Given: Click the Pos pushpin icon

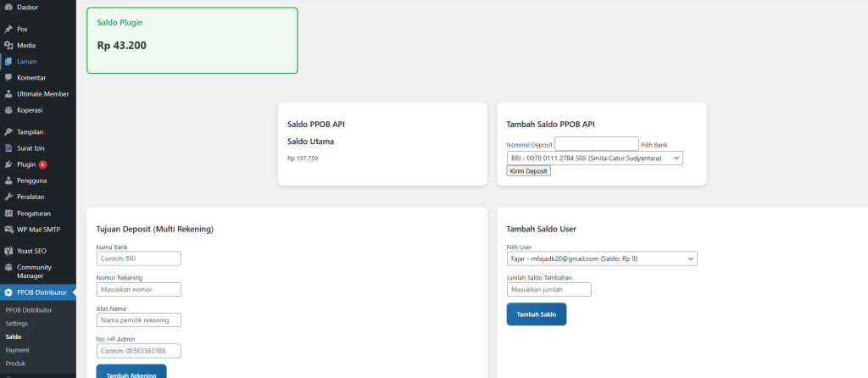Looking at the screenshot, I should coord(8,29).
